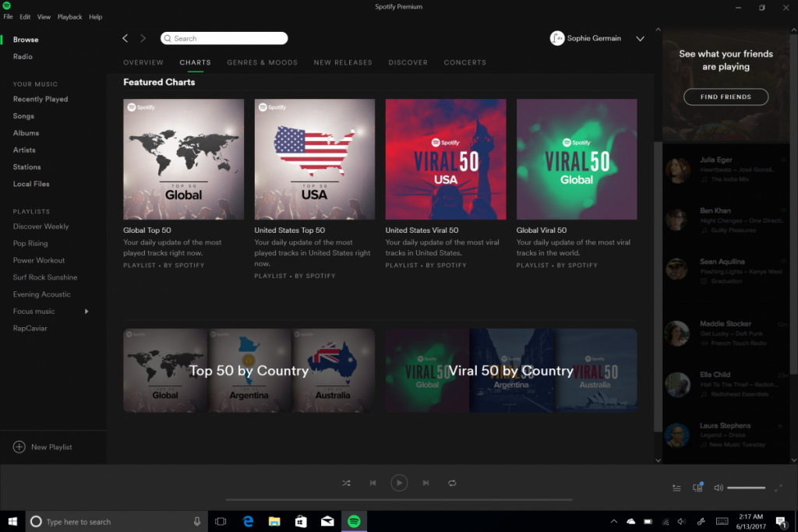Toggle play on the Play button
The height and width of the screenshot is (532, 798).
click(399, 482)
